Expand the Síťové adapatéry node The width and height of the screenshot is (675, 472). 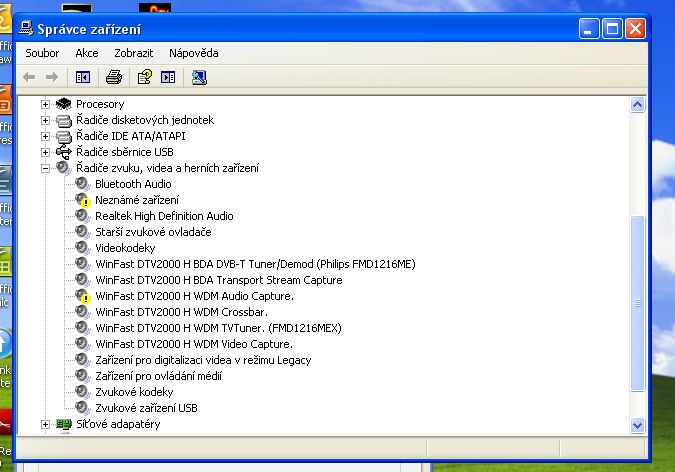(x=45, y=424)
